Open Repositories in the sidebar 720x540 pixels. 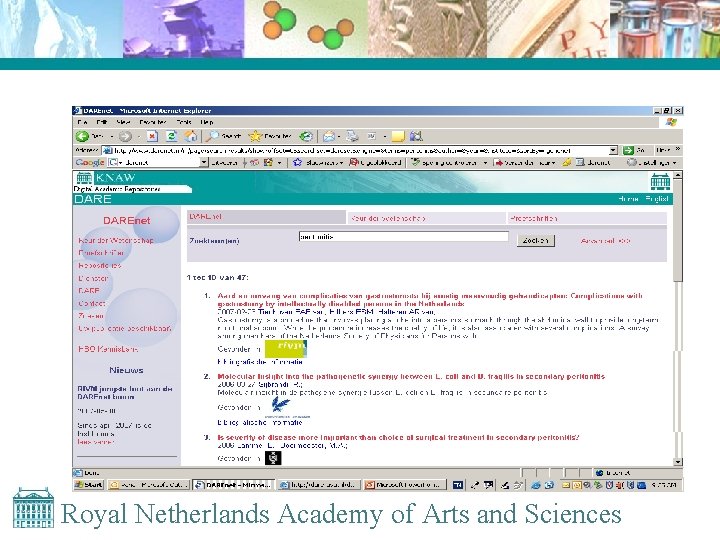click(x=100, y=265)
